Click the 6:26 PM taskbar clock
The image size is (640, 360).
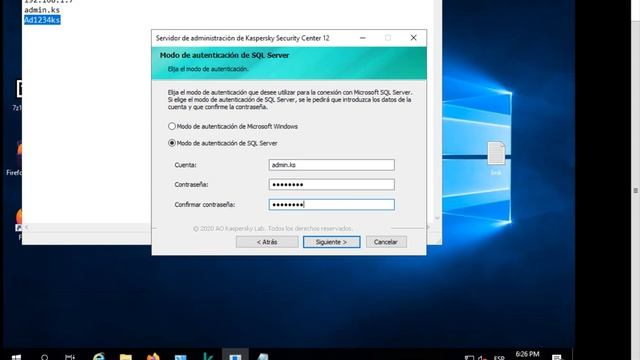click(x=527, y=354)
